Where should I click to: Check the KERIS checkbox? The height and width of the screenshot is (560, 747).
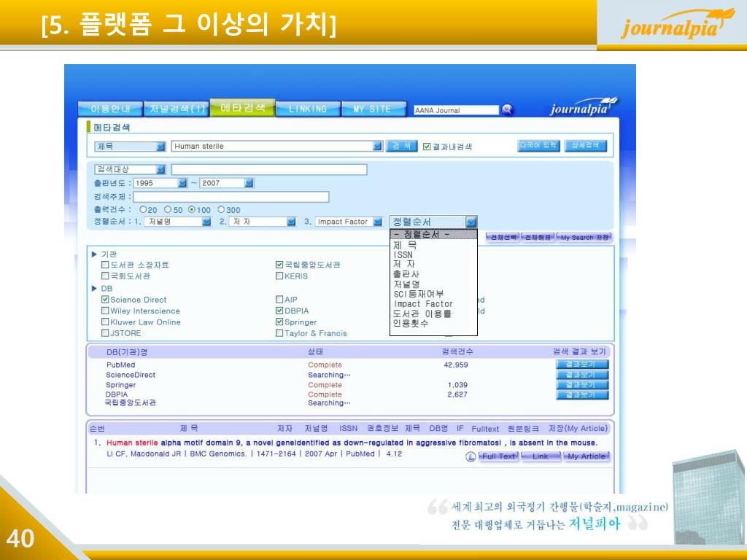pyautogui.click(x=279, y=276)
